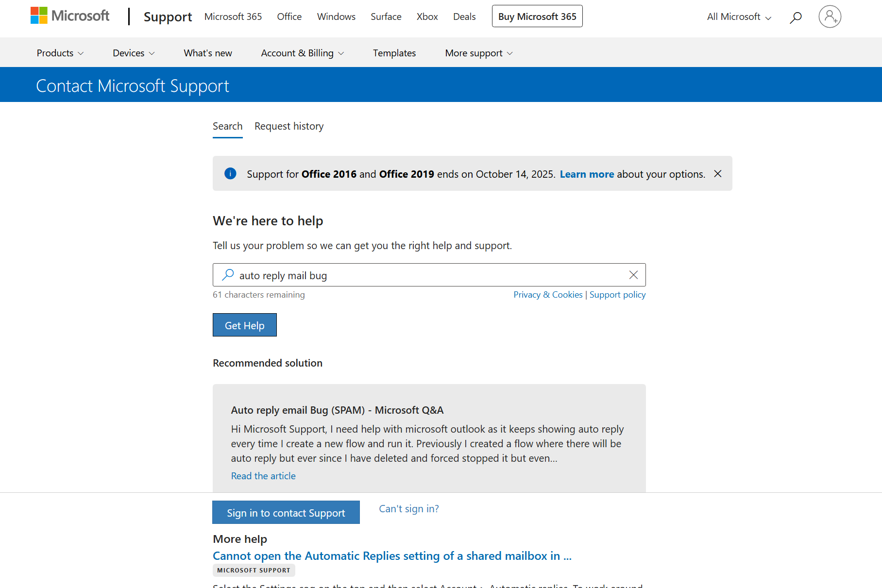Screen dimensions: 882x588
Task: Click the Support home link
Action: tap(168, 17)
